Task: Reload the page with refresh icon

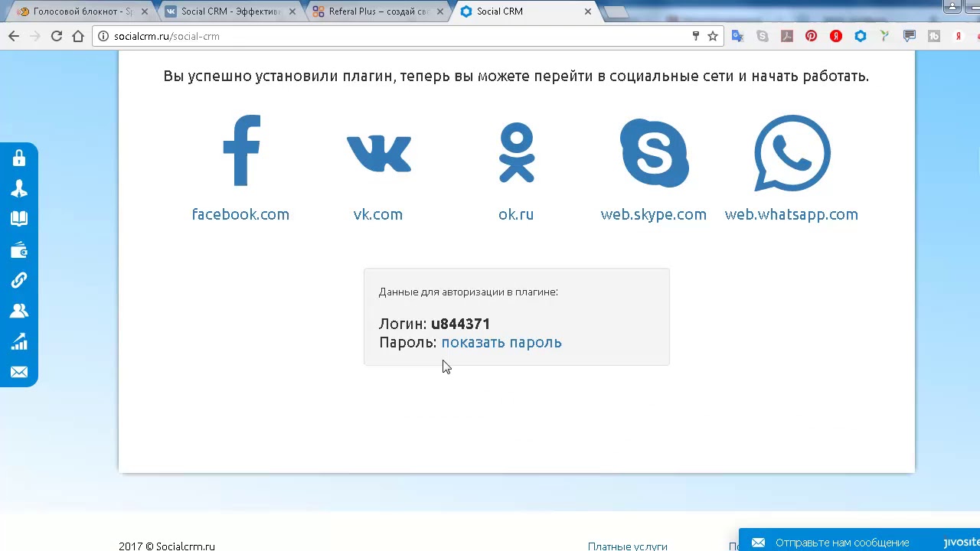Action: pyautogui.click(x=57, y=36)
